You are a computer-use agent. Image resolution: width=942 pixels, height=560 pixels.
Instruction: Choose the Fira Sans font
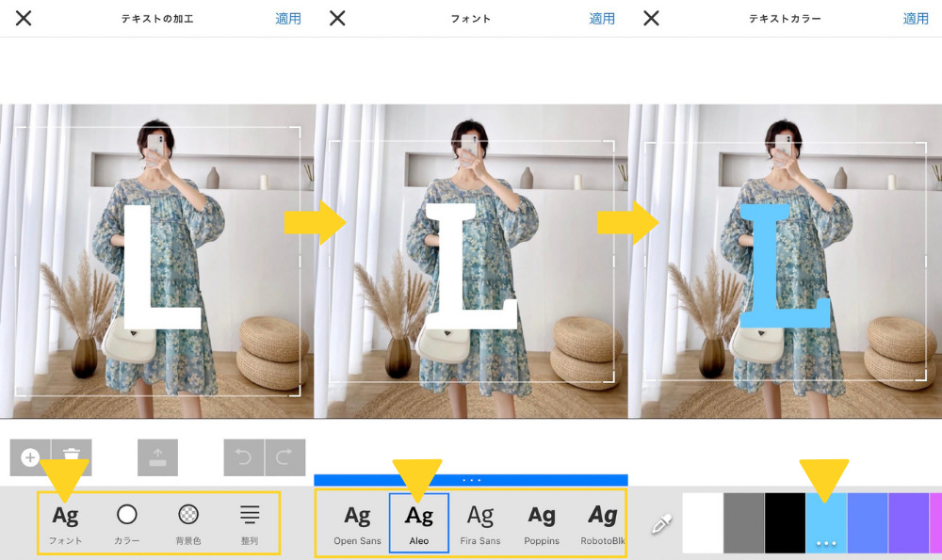[480, 523]
